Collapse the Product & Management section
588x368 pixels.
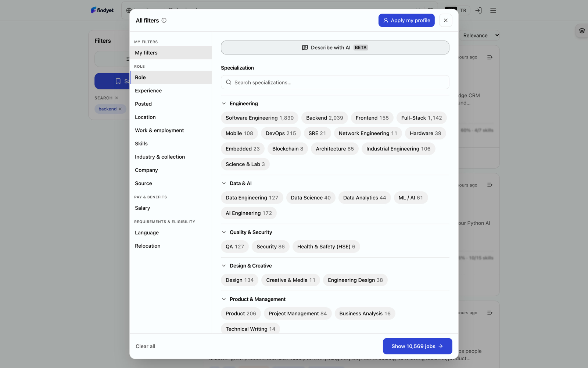[224, 299]
